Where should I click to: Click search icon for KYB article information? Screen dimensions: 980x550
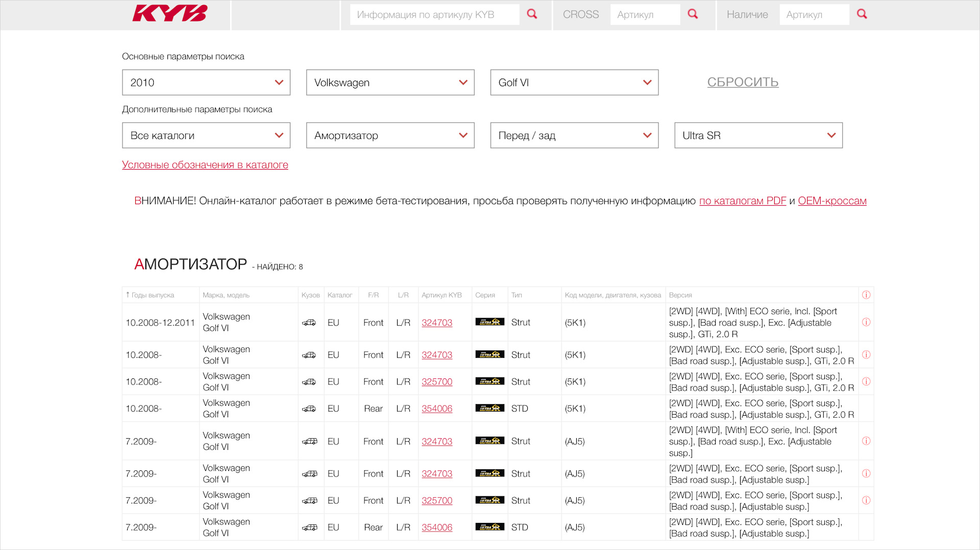tap(532, 14)
